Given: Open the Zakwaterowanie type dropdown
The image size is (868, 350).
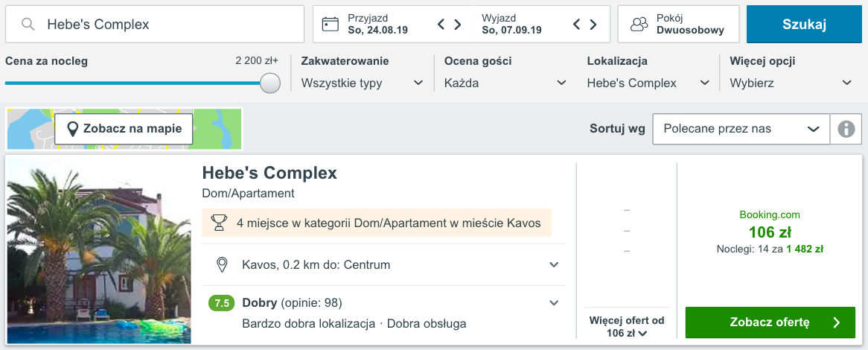Looking at the screenshot, I should click(x=362, y=83).
